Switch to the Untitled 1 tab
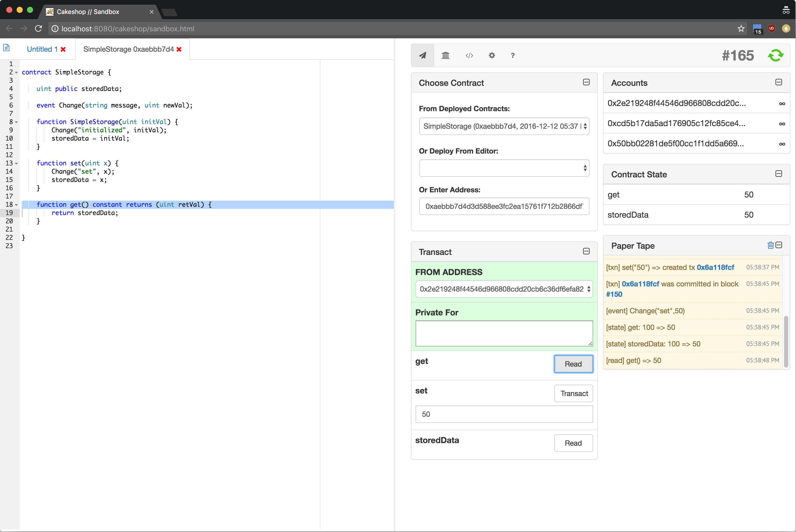796x532 pixels. click(42, 50)
